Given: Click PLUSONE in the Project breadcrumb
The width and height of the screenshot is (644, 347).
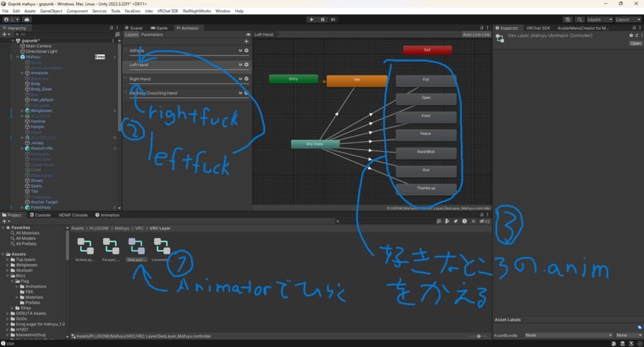Looking at the screenshot, I should [x=99, y=228].
